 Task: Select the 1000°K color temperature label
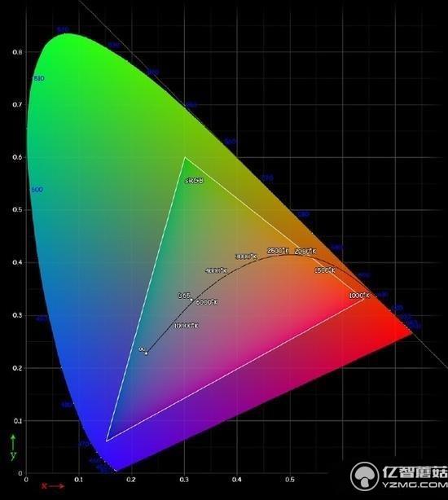pyautogui.click(x=359, y=296)
